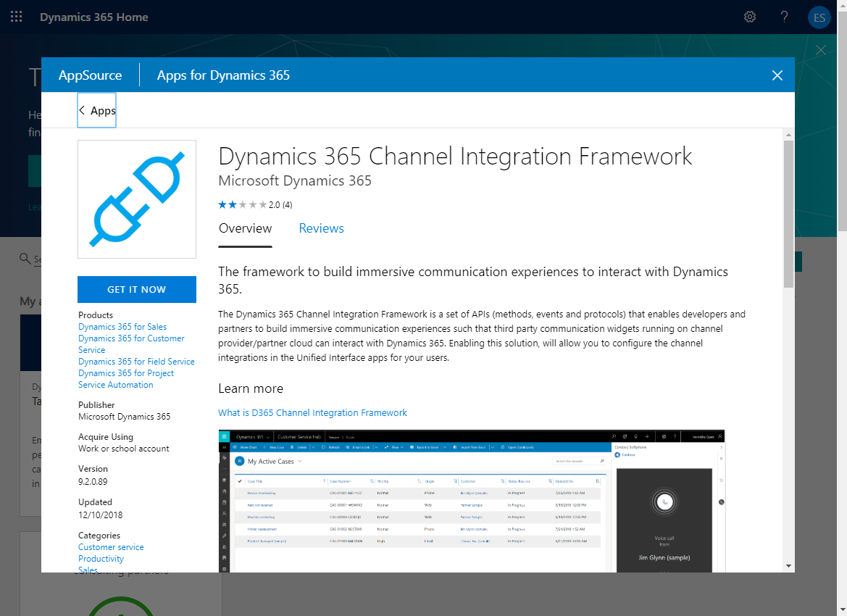
Task: Open settings gear in top bar
Action: (x=750, y=17)
